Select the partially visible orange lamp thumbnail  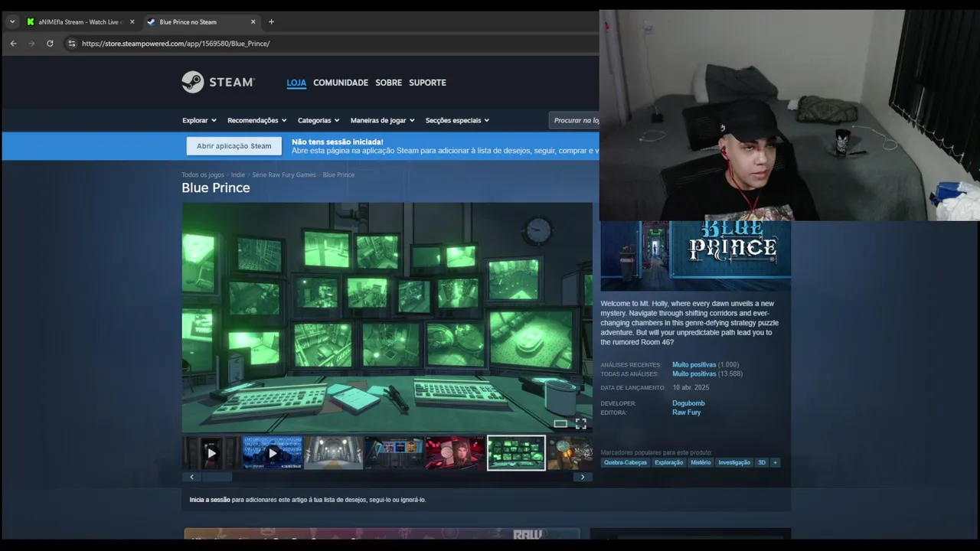pyautogui.click(x=570, y=453)
